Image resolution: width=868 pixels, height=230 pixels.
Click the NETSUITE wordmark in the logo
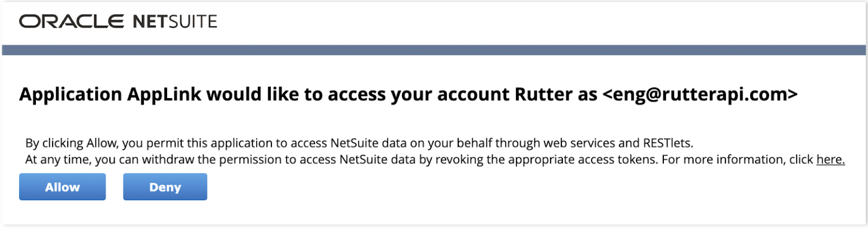[175, 22]
